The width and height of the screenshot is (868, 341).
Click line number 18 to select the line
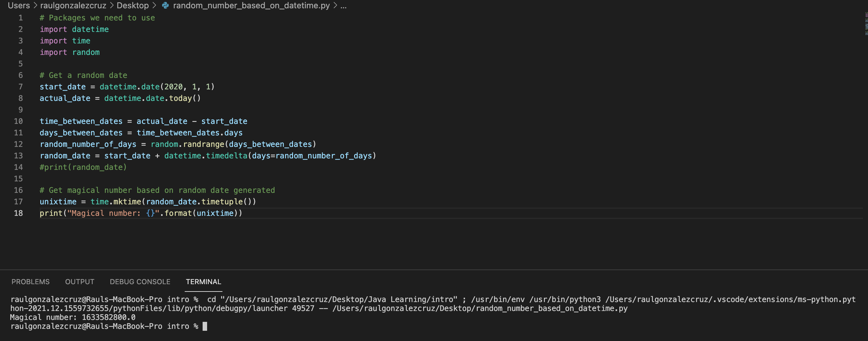coord(19,213)
